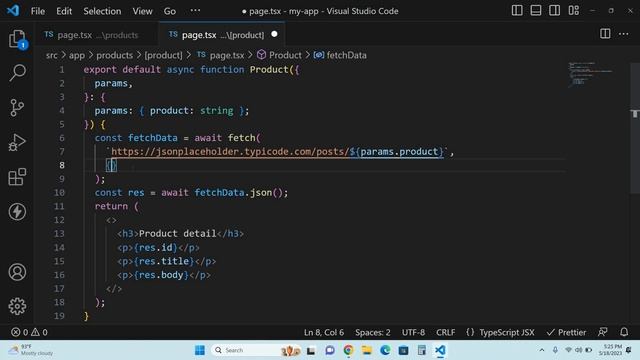Open the clock and date in taskbar

coord(610,350)
